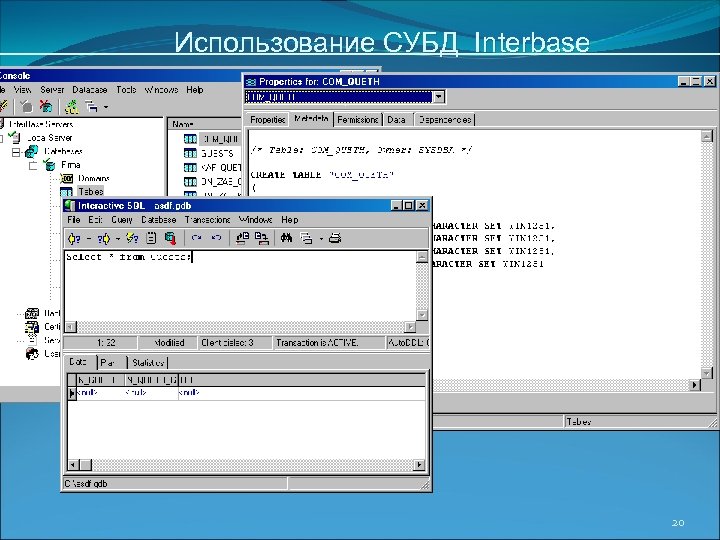Click the binoculars Find icon in Interactive SQL
This screenshot has width=720, height=540.
click(x=287, y=238)
